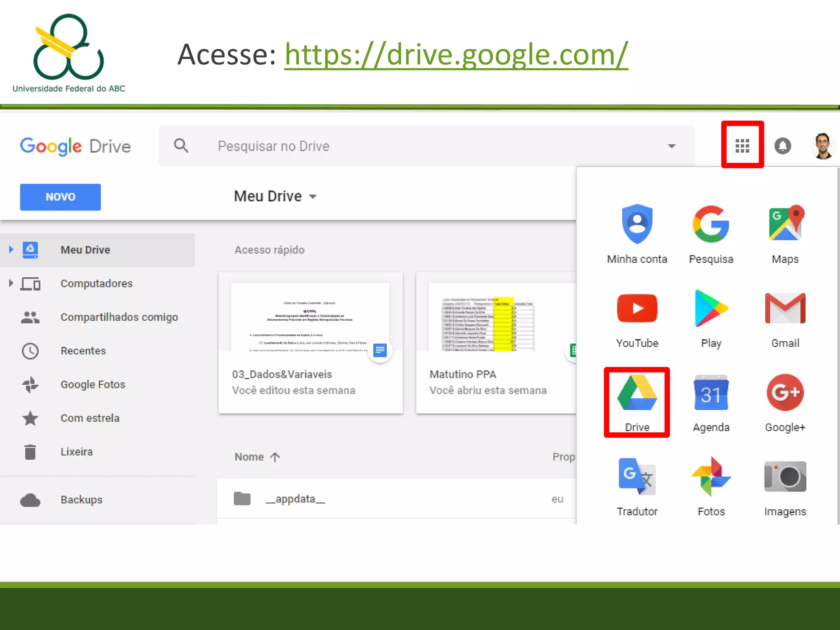840x630 pixels.
Task: Click the NOVO button
Action: tap(60, 197)
